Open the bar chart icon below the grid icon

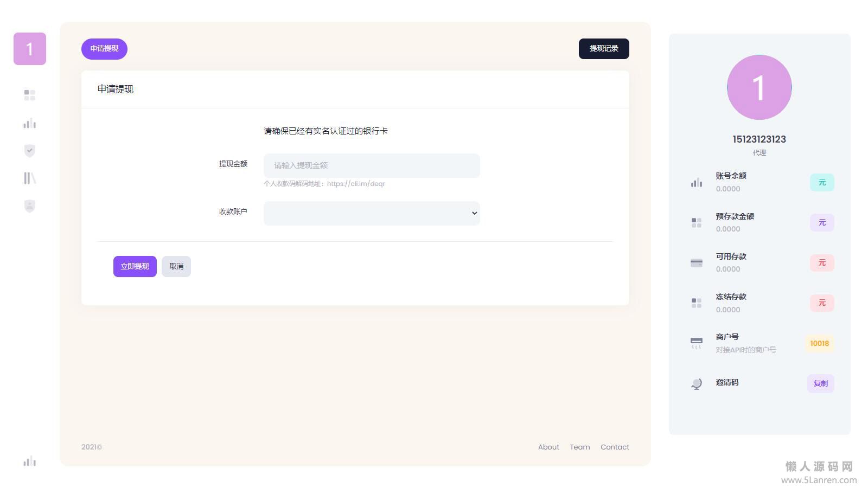(x=30, y=124)
